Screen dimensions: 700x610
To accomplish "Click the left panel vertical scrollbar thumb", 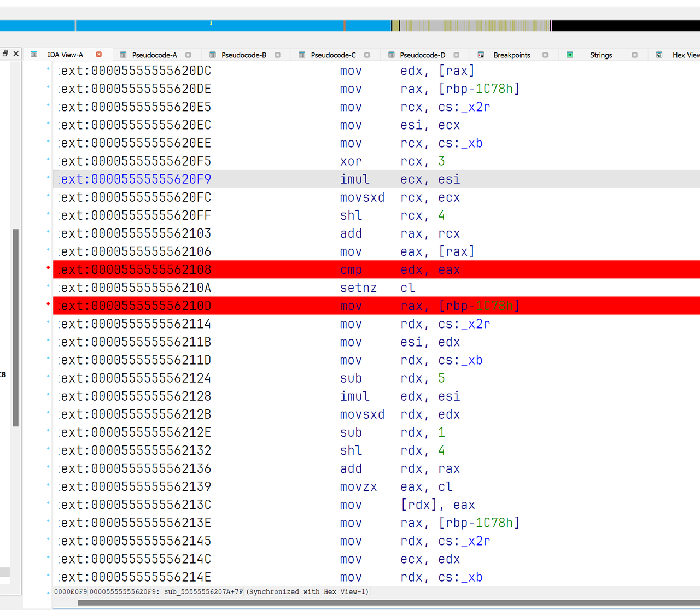I will click(16, 327).
